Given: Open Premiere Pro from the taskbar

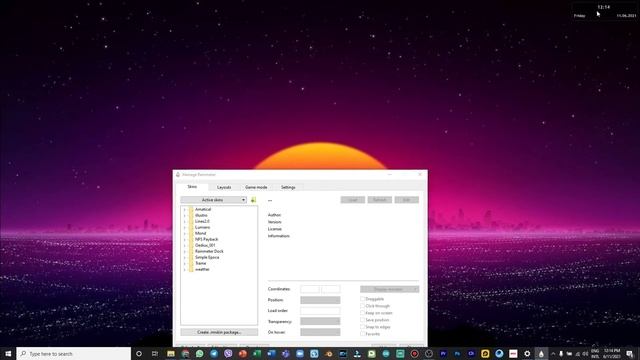Looking at the screenshot, I should coord(443,353).
